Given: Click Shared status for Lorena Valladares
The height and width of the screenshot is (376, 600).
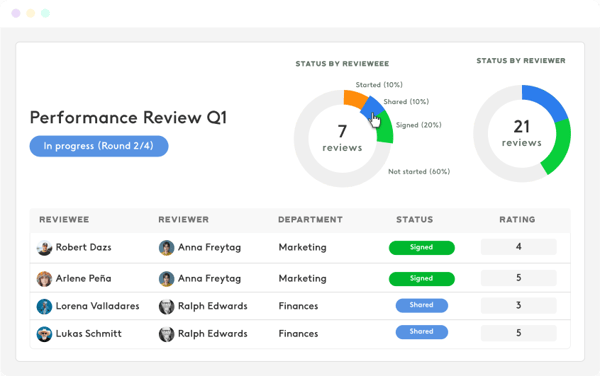Looking at the screenshot, I should pos(422,305).
